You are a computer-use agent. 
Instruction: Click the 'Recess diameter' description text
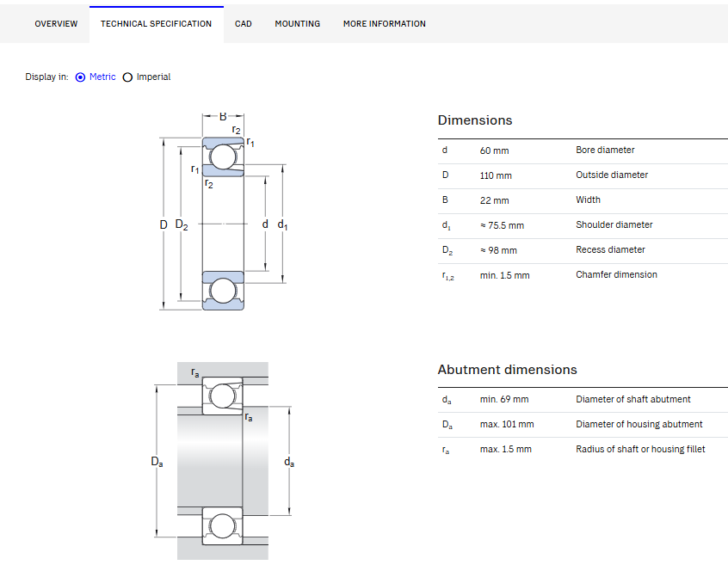[x=610, y=250]
